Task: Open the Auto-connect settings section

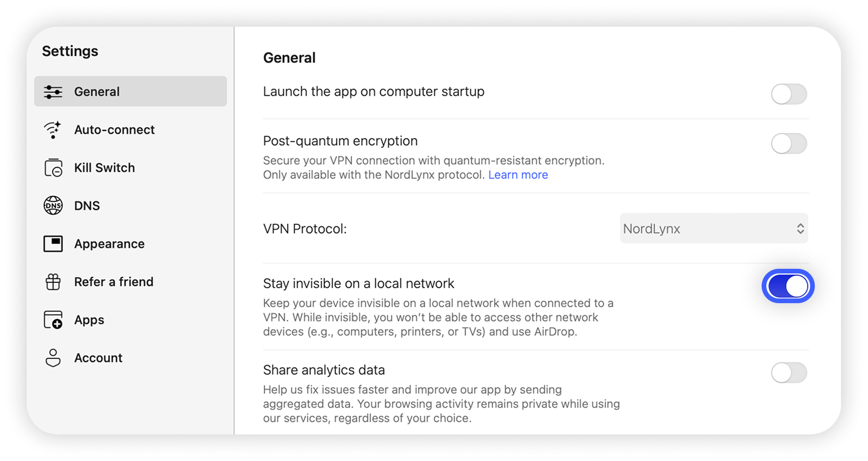Action: click(x=114, y=130)
